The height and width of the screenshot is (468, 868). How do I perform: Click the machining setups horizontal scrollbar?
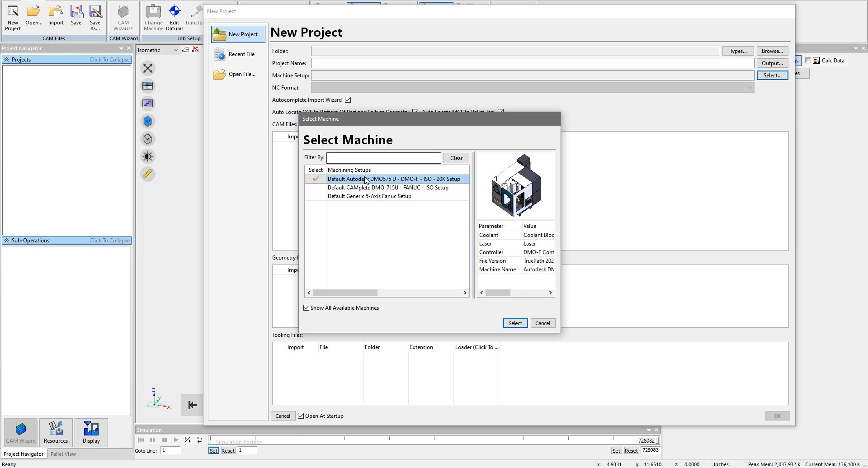[x=345, y=293]
